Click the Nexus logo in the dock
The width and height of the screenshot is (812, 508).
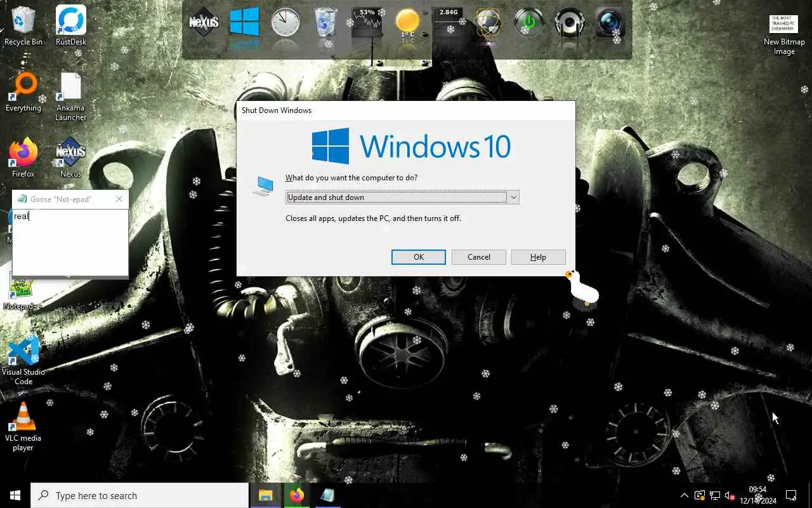click(x=204, y=22)
